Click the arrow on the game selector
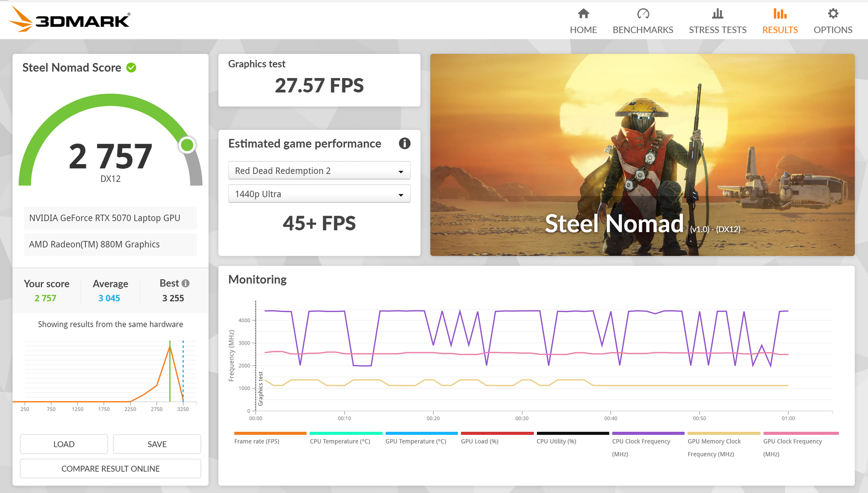 point(401,171)
